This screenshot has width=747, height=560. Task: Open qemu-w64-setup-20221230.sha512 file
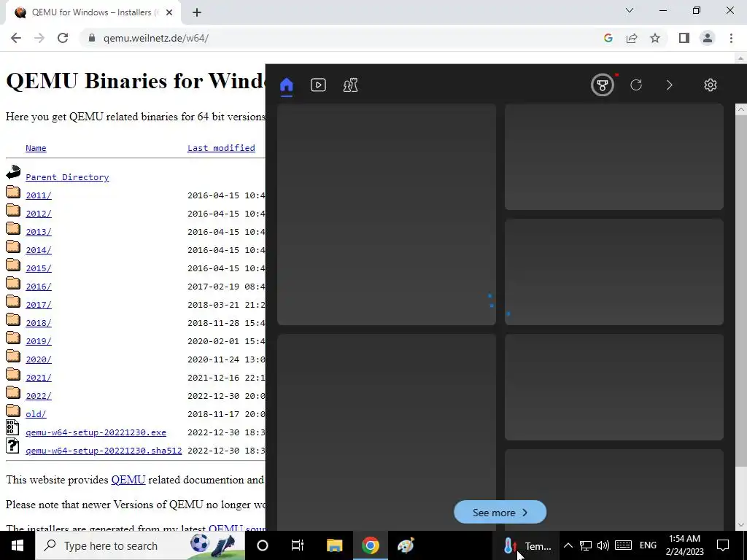click(104, 451)
